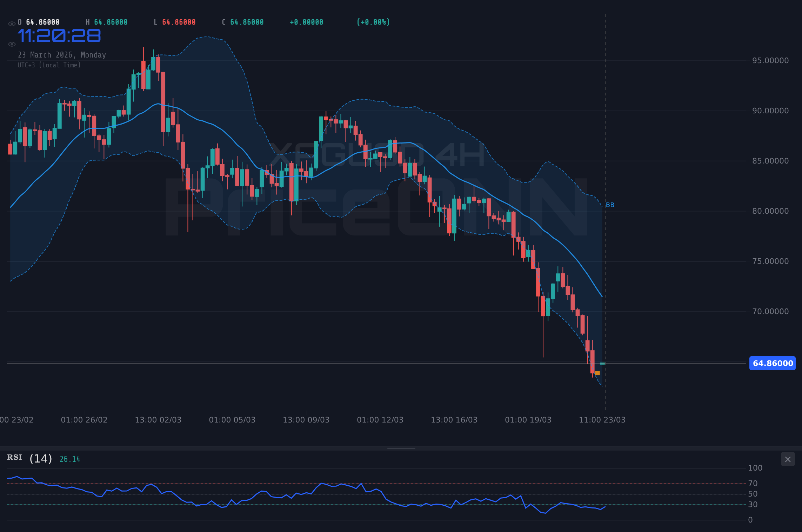Close the RSI indicator pane
The image size is (802, 532).
(x=787, y=459)
